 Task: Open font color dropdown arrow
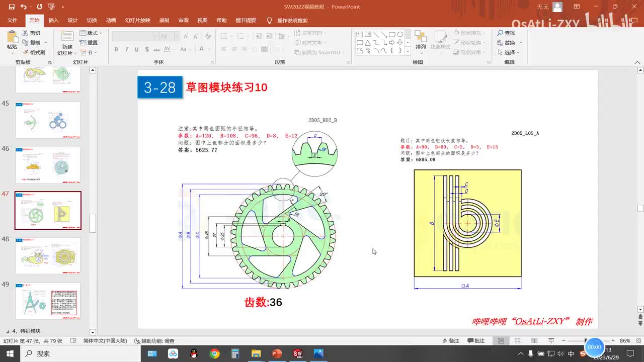pos(209,49)
